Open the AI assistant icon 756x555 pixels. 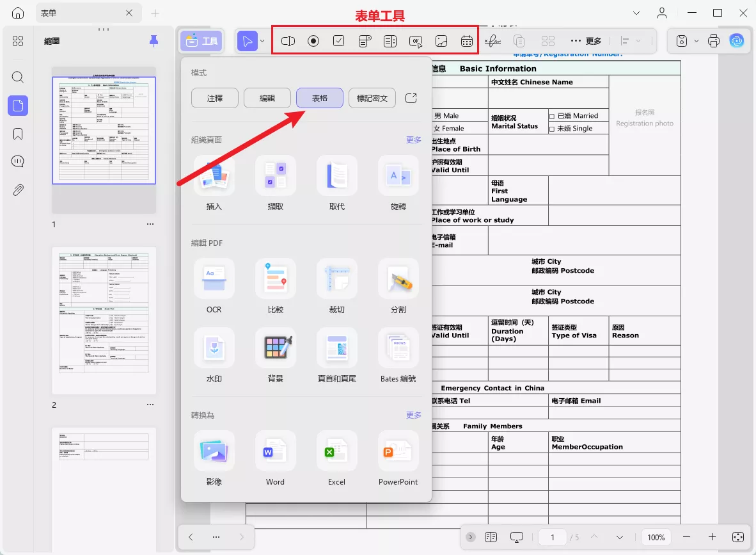737,41
